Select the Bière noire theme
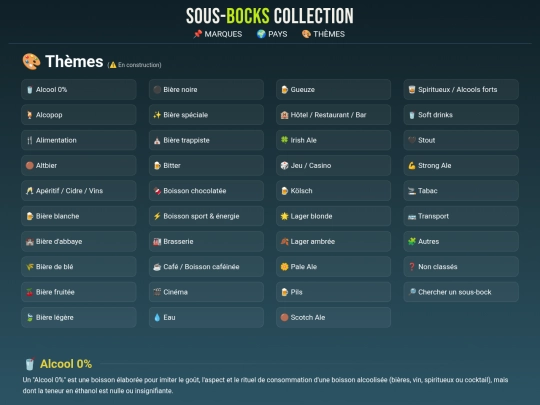 coord(206,90)
